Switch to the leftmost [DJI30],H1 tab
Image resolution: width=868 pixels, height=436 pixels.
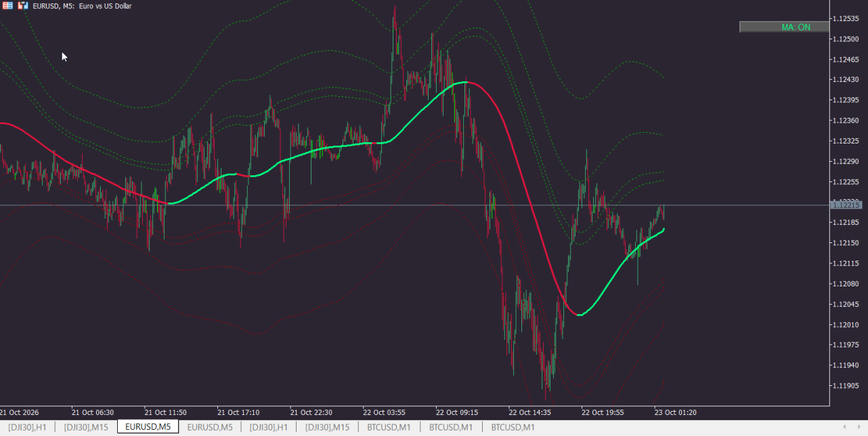tap(27, 427)
